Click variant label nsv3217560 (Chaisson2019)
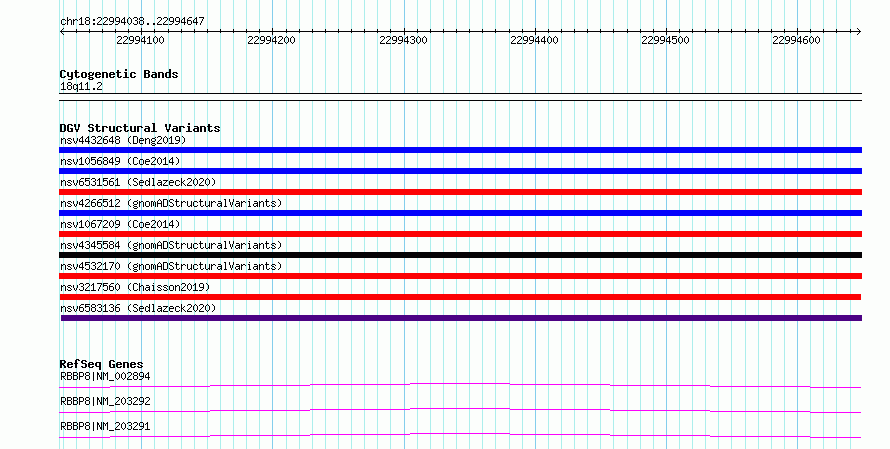The height and width of the screenshot is (449, 890). [135, 287]
